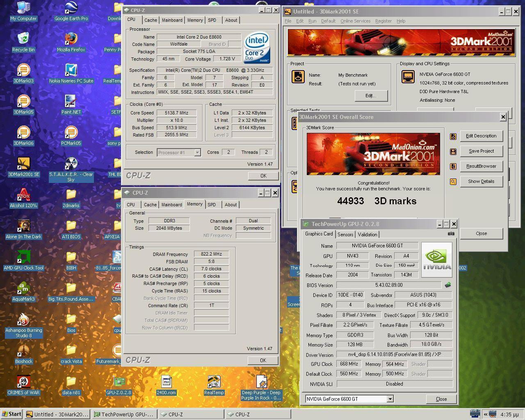
Task: Click the Intel Core 2 Duo logo
Action: pyautogui.click(x=257, y=47)
